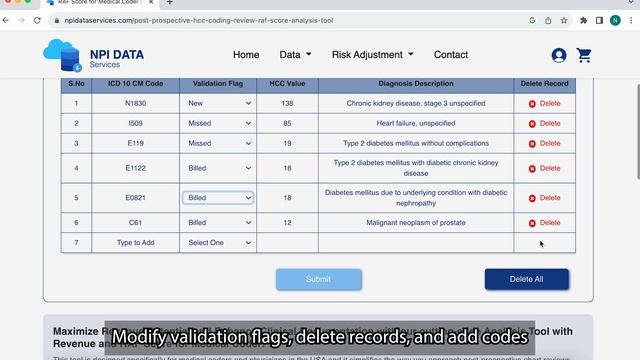Open Validation Flag dropdown for C61
This screenshot has height=360, width=640.
coord(218,223)
